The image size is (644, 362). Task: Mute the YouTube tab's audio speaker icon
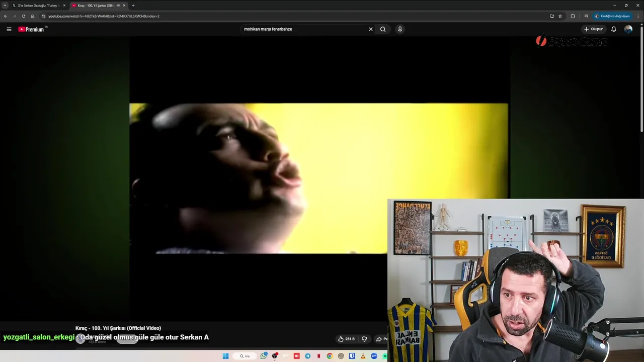coord(118,6)
